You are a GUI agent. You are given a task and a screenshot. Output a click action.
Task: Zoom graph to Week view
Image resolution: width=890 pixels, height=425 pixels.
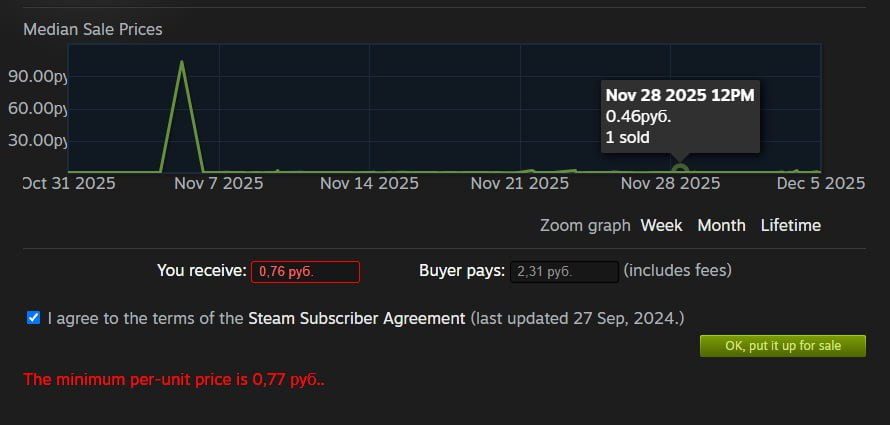[661, 225]
